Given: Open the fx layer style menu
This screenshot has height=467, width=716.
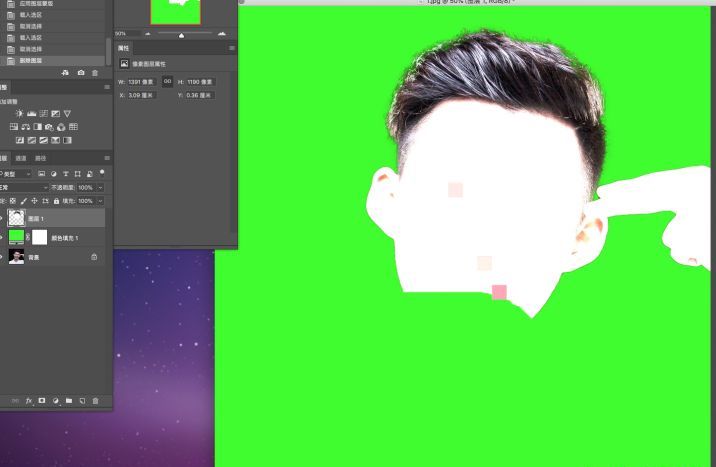Looking at the screenshot, I should (x=29, y=400).
